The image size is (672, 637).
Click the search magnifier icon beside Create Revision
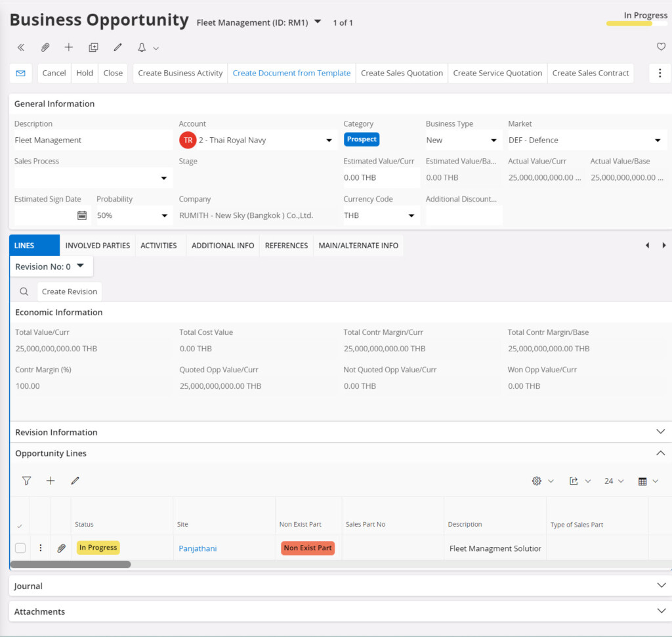pyautogui.click(x=24, y=292)
